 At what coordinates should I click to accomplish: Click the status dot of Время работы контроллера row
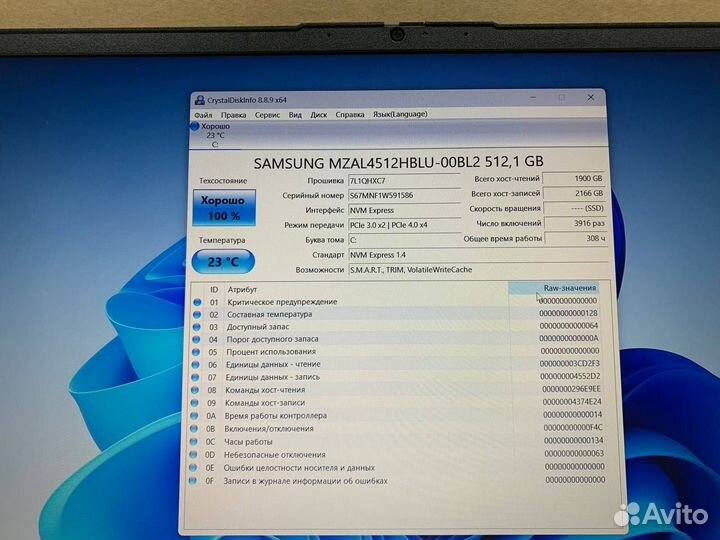tap(194, 416)
